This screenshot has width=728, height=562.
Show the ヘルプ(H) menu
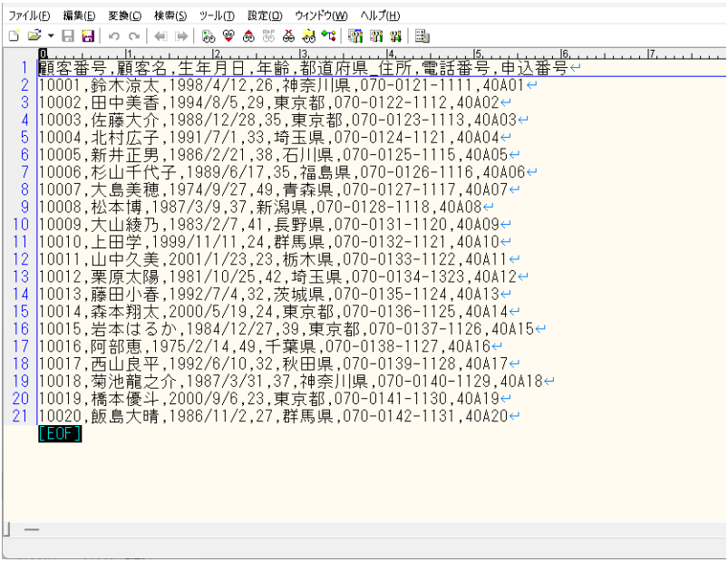380,15
